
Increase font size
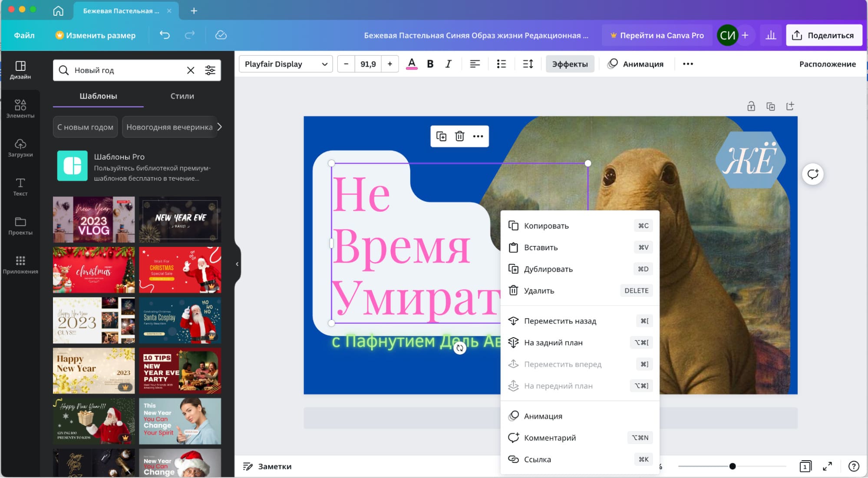390,64
